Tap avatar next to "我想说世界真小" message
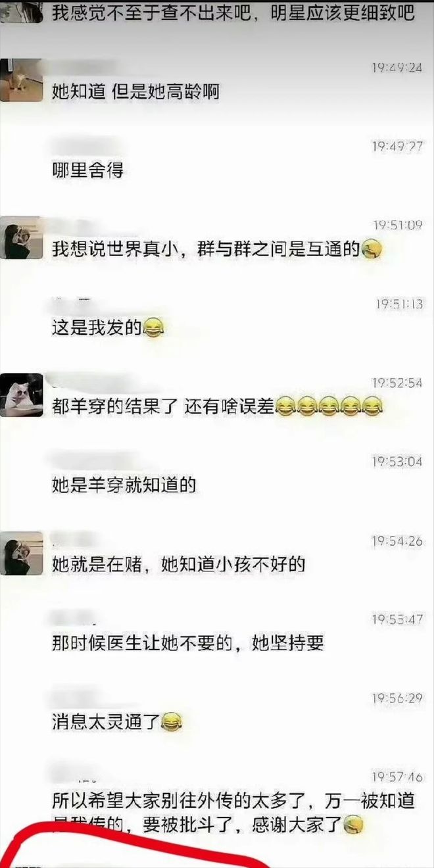The height and width of the screenshot is (868, 434). coord(20,237)
